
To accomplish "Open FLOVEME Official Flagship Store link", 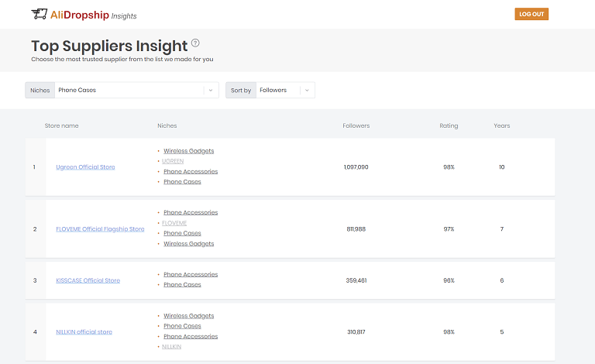I will 100,228.
